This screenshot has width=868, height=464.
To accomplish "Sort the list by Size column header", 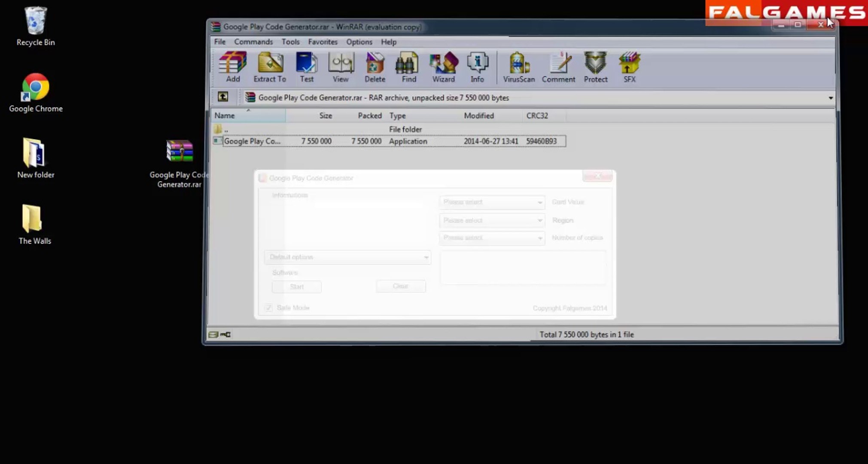I will tap(325, 116).
